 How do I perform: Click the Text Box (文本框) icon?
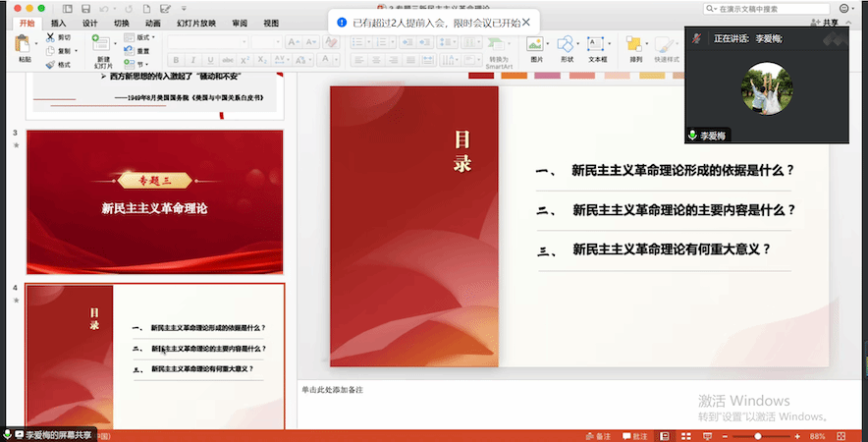(597, 45)
